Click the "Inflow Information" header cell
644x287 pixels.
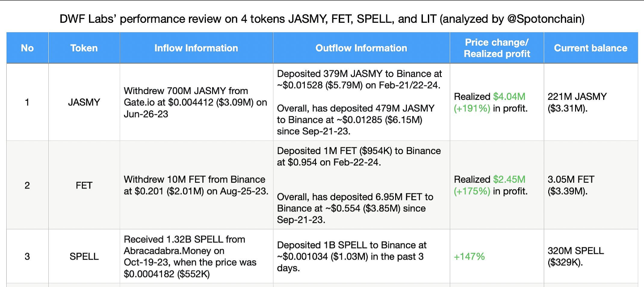click(196, 48)
